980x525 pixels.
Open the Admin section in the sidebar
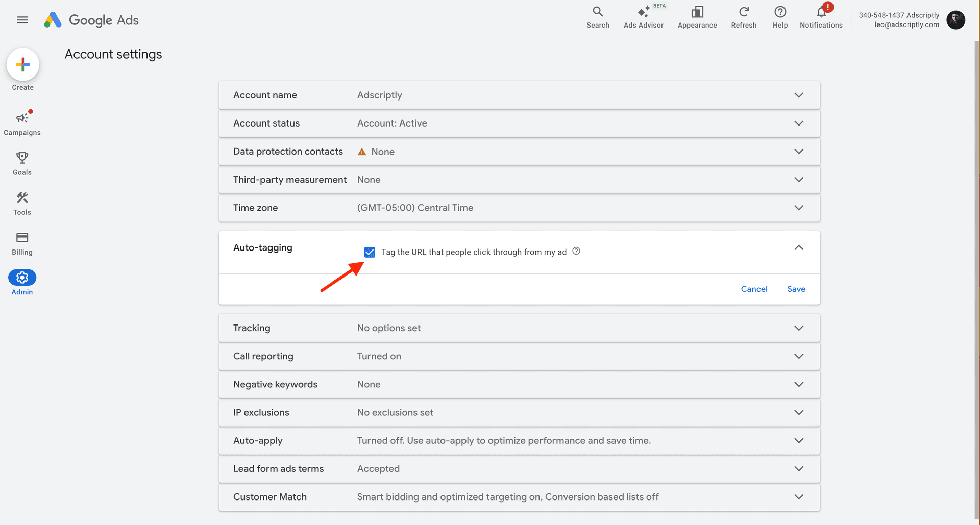tap(22, 278)
